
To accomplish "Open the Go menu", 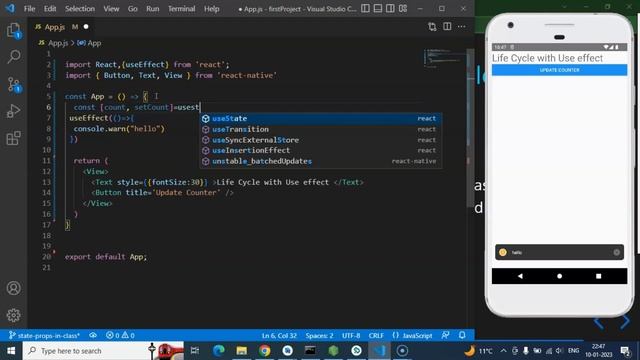I will 133,9.
